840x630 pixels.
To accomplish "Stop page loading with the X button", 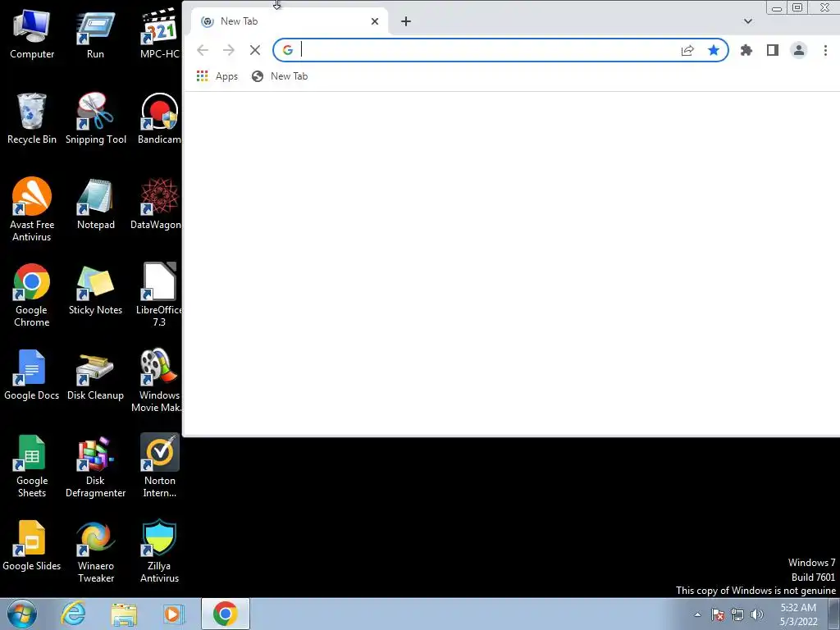I will [x=255, y=50].
